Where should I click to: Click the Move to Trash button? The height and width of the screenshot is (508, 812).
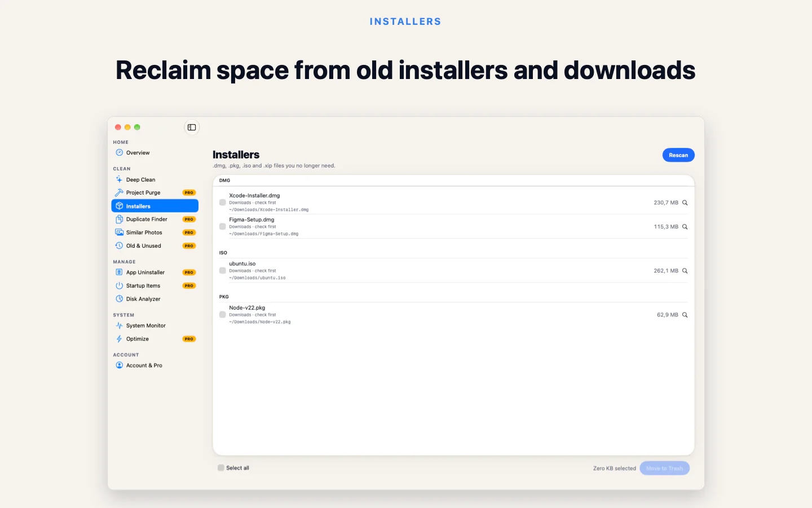click(x=664, y=468)
